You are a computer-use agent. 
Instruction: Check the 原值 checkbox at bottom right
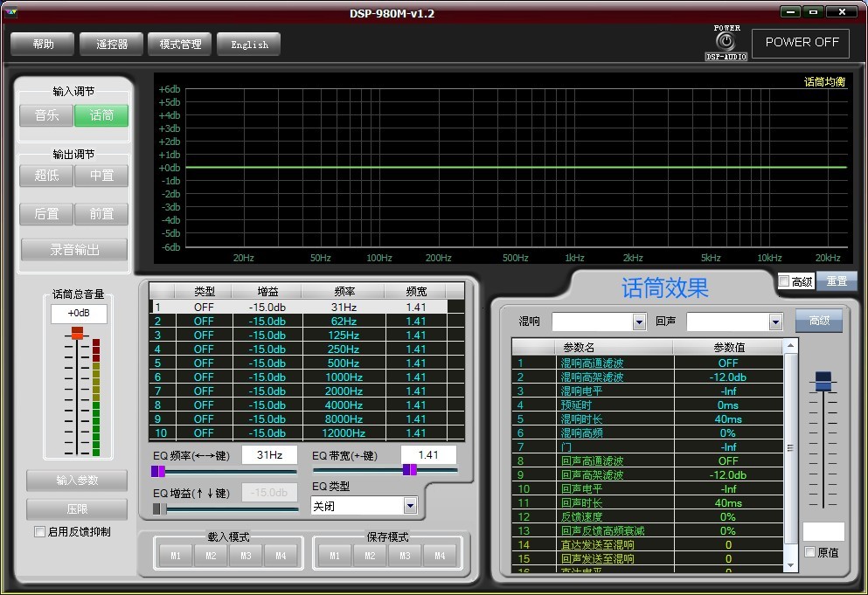point(809,551)
